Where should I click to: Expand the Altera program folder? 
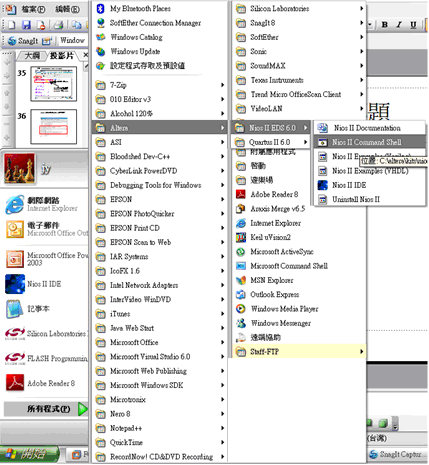[x=160, y=128]
